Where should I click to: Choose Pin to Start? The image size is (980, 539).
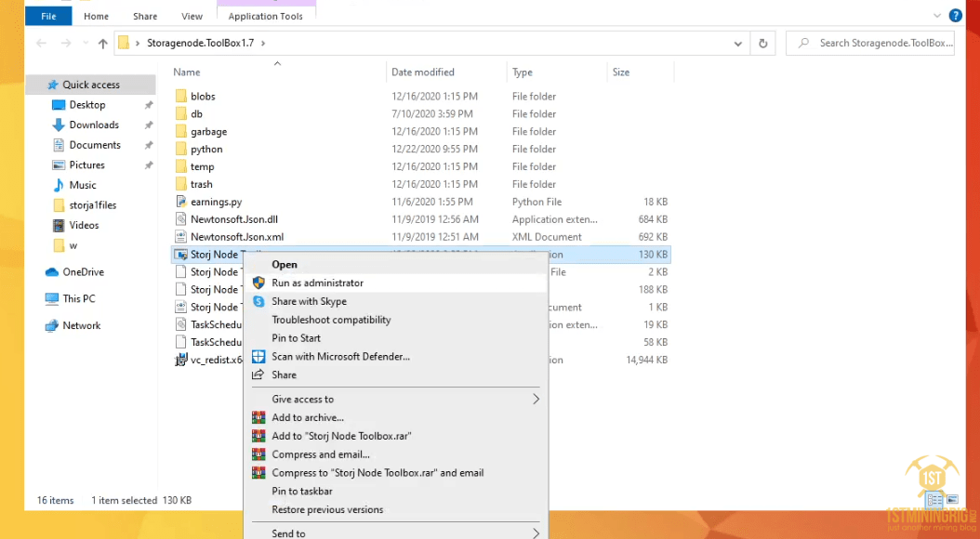click(x=396, y=338)
